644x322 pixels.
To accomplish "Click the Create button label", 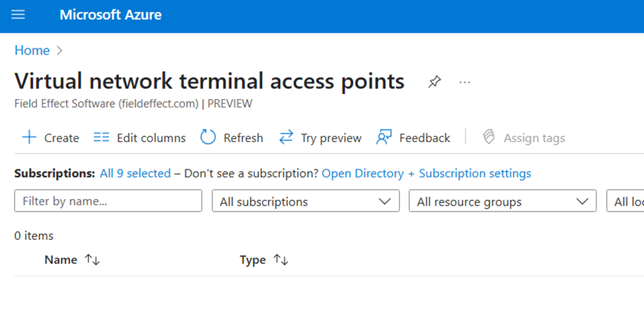I will tap(61, 138).
